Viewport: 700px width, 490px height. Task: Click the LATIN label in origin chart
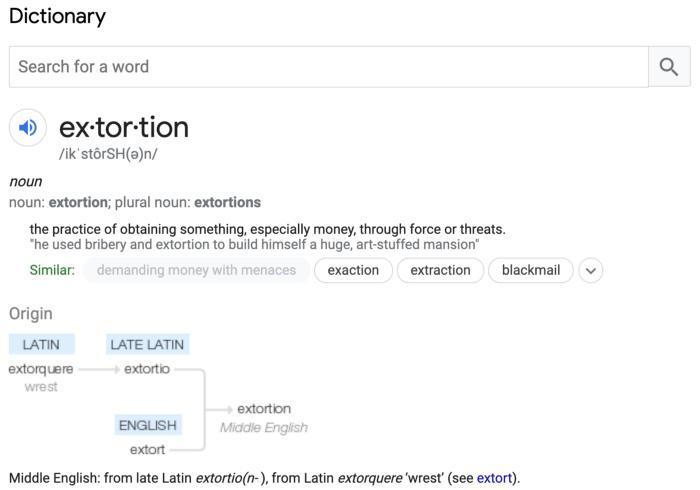tap(41, 344)
